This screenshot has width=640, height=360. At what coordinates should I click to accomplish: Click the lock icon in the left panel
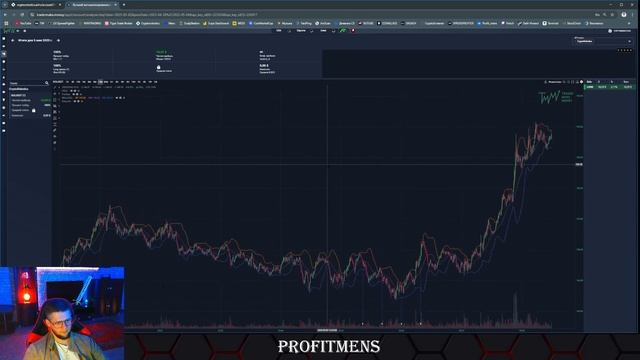click(x=33, y=110)
